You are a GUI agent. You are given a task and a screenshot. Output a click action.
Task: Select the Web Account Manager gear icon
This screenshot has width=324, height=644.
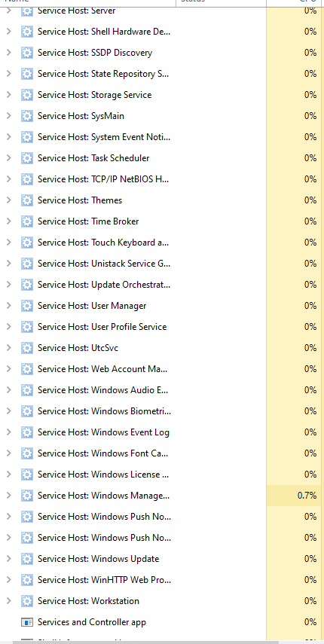[x=26, y=369]
